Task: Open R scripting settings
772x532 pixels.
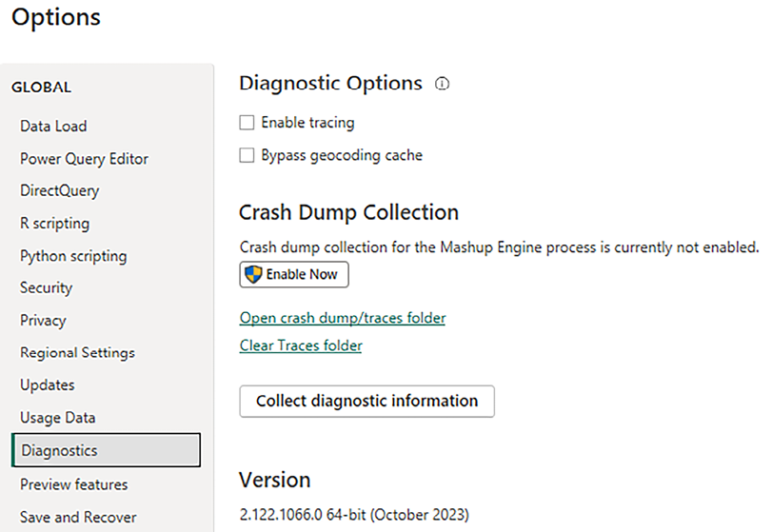Action: [54, 224]
